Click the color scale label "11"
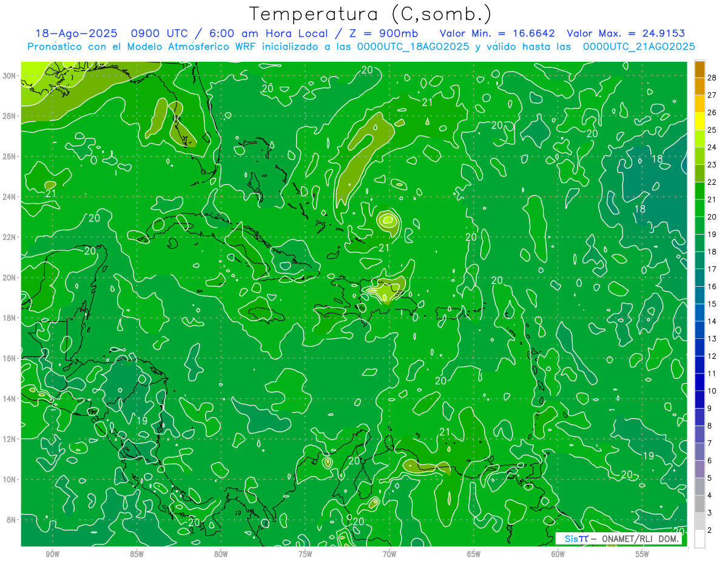The image size is (728, 562). [x=712, y=373]
